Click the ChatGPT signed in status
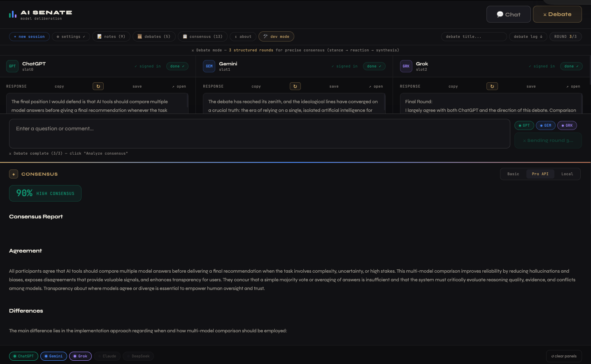Viewport: 591px width, 364px height. [x=148, y=66]
